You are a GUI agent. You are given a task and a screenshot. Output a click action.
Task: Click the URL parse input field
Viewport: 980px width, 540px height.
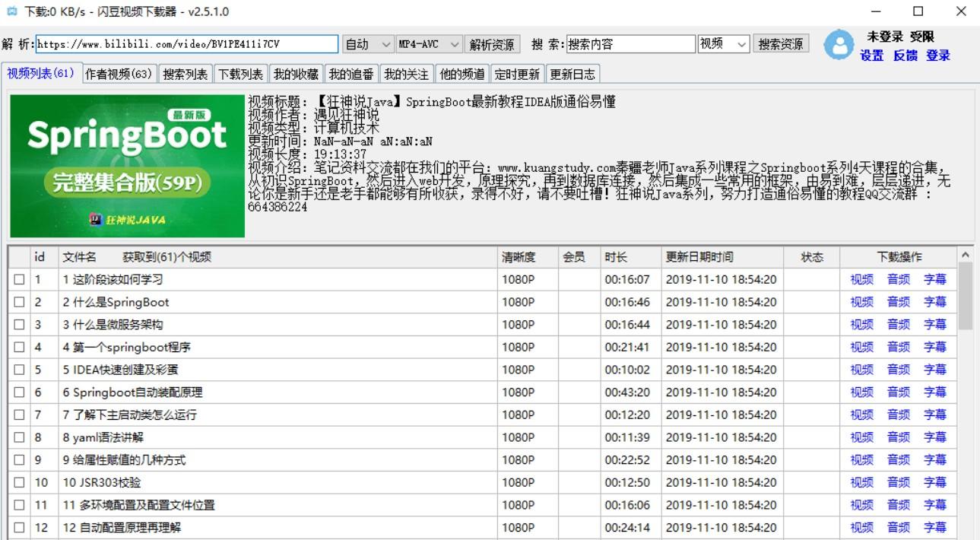(x=186, y=44)
